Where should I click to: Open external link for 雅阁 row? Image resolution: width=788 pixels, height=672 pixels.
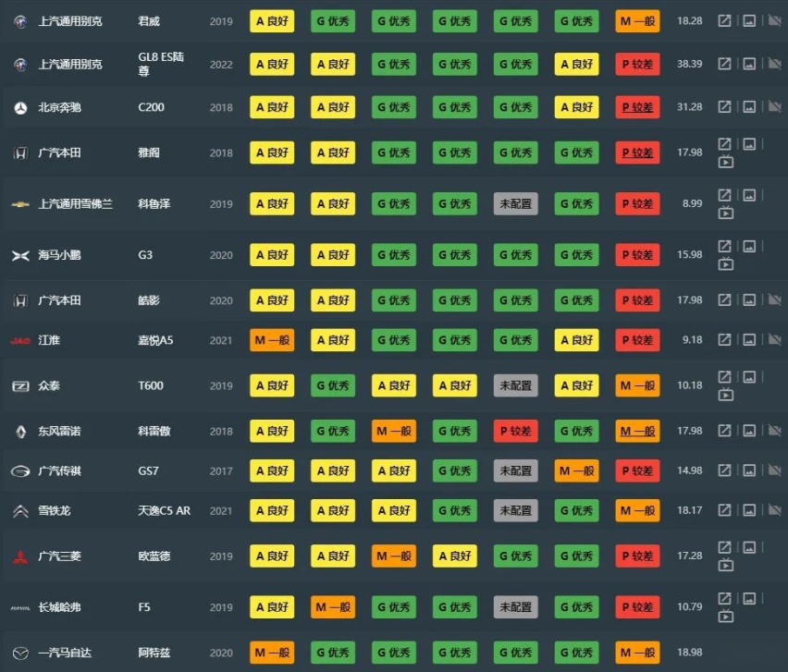coord(724,144)
